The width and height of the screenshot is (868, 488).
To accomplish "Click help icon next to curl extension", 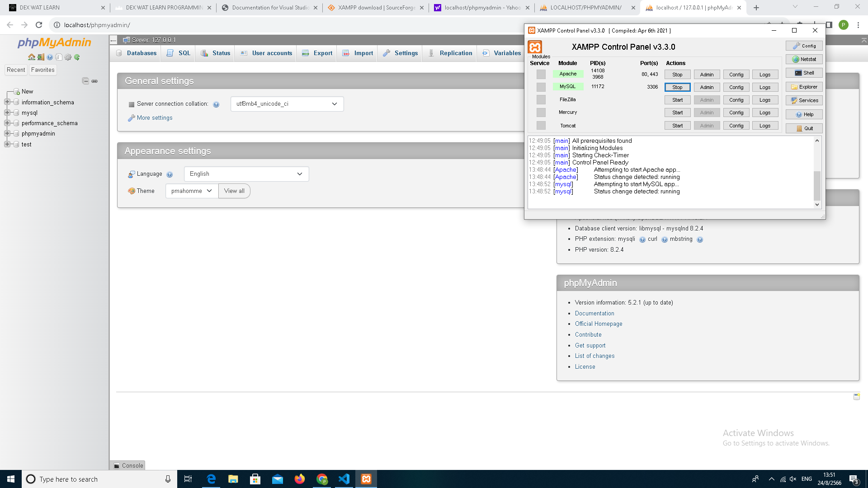I will (x=664, y=239).
